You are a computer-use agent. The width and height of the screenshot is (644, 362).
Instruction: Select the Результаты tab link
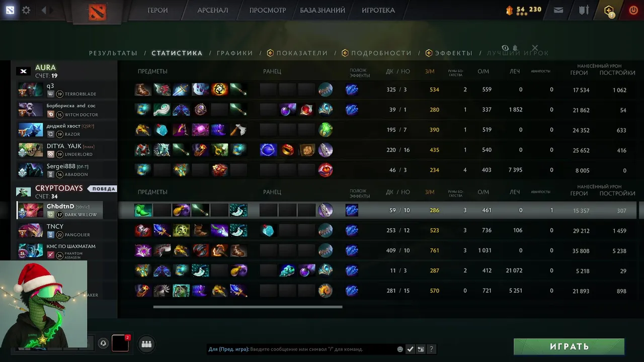pyautogui.click(x=113, y=53)
